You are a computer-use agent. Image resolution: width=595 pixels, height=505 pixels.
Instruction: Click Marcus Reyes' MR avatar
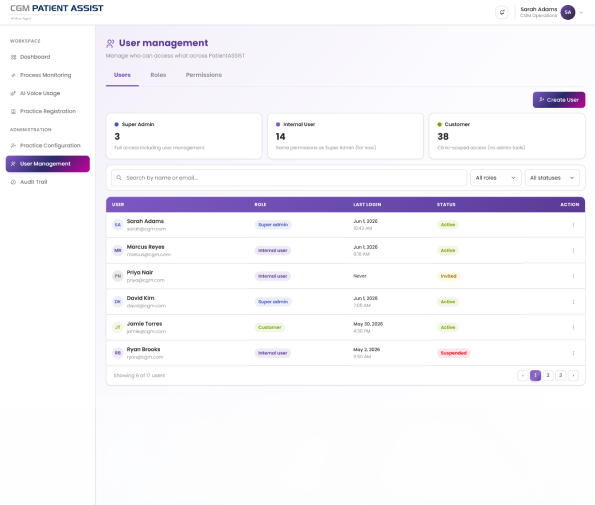pyautogui.click(x=118, y=250)
